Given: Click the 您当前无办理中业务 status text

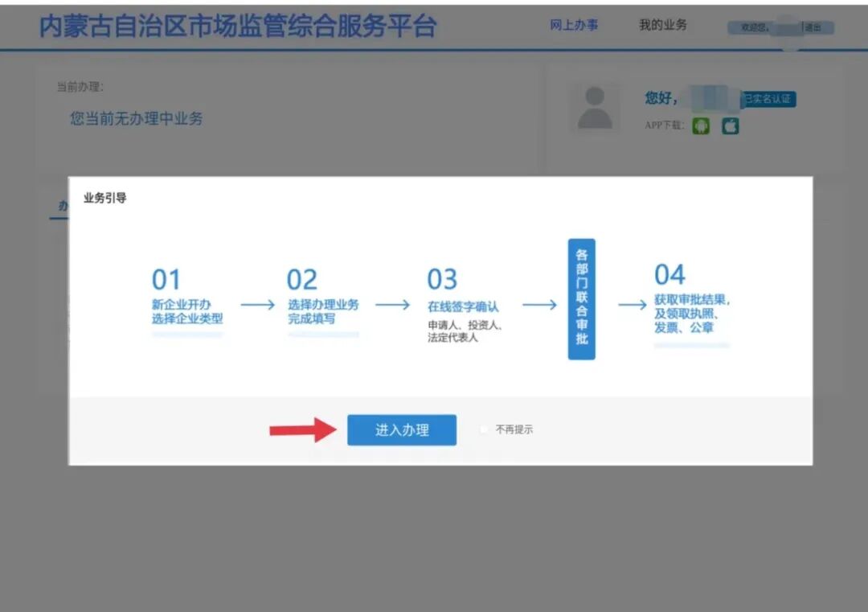Looking at the screenshot, I should (137, 117).
